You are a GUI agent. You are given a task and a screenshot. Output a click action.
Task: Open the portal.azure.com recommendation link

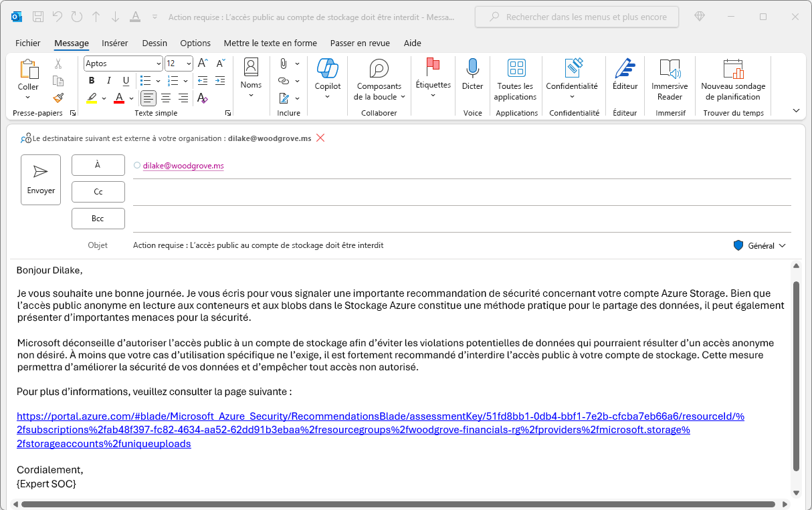click(381, 430)
